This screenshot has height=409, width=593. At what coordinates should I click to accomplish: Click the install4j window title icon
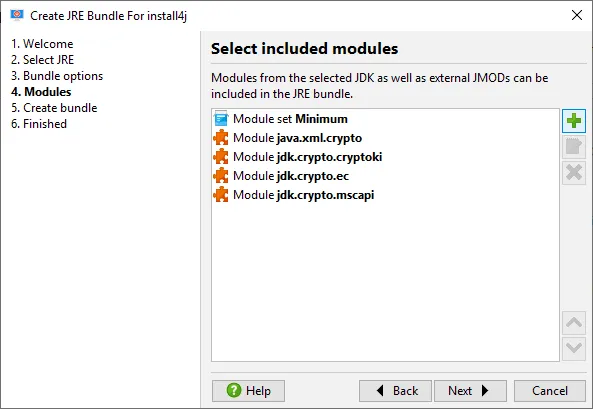(x=17, y=15)
